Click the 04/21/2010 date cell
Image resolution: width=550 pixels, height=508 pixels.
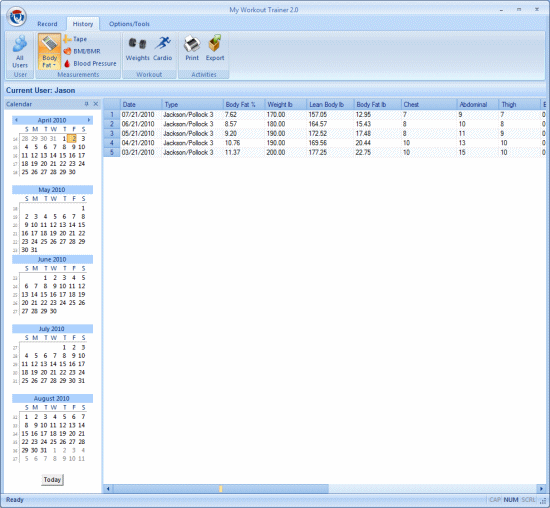tap(141, 143)
